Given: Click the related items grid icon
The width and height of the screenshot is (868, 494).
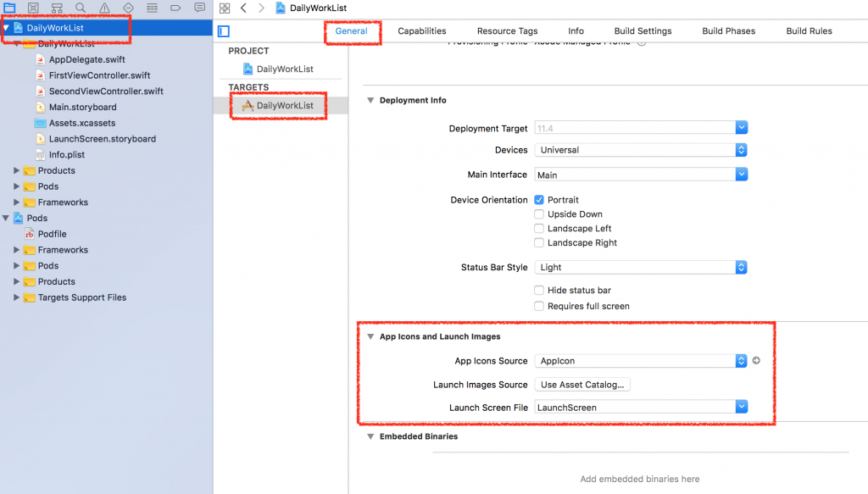Looking at the screenshot, I should [x=224, y=8].
